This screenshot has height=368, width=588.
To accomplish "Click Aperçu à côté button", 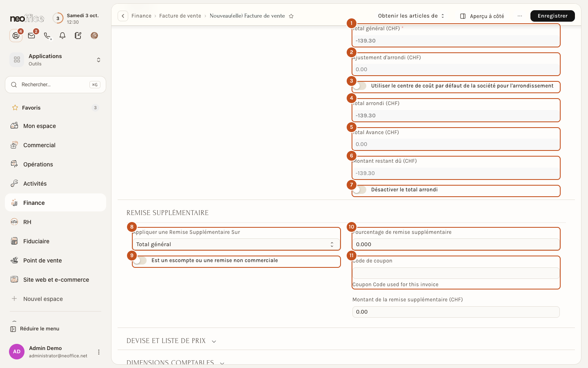I will coord(482,16).
